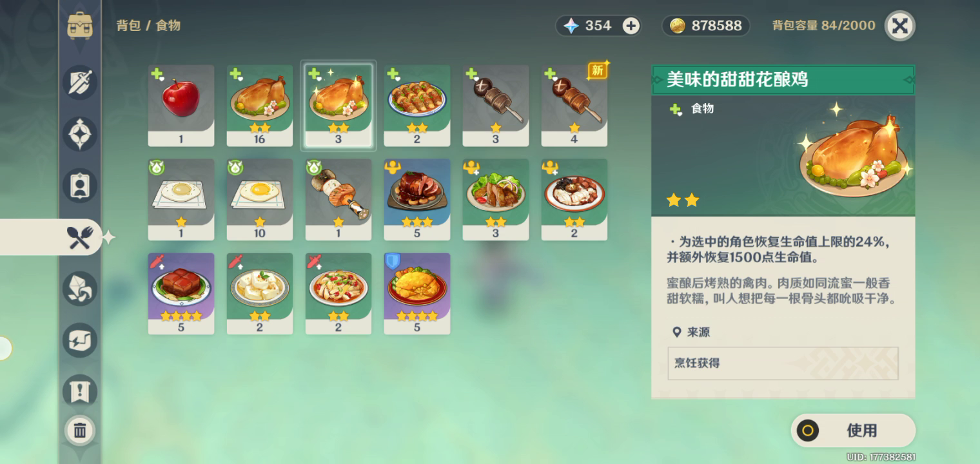
Task: Select the four-star braised pork dish
Action: [x=181, y=294]
